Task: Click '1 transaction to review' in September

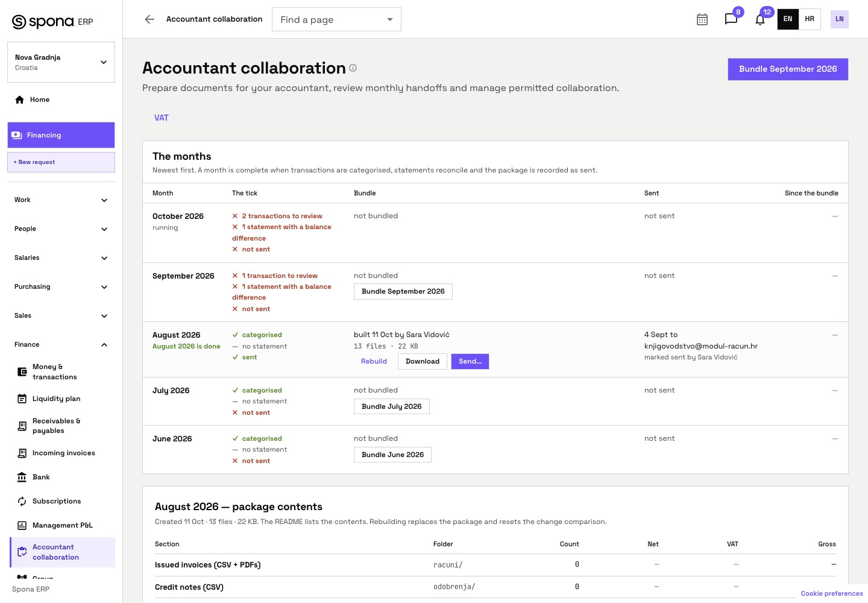Action: 280,276
